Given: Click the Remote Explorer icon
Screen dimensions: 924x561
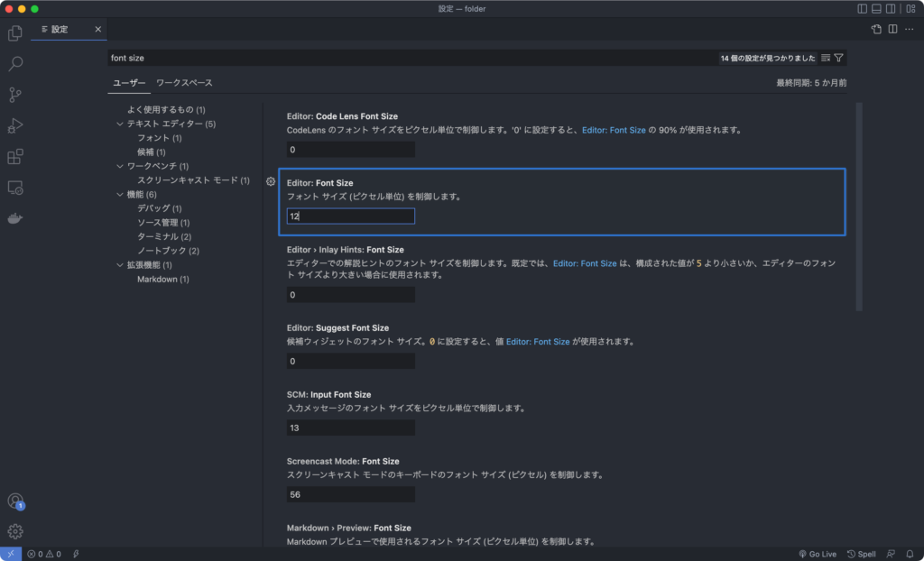Looking at the screenshot, I should point(14,186).
